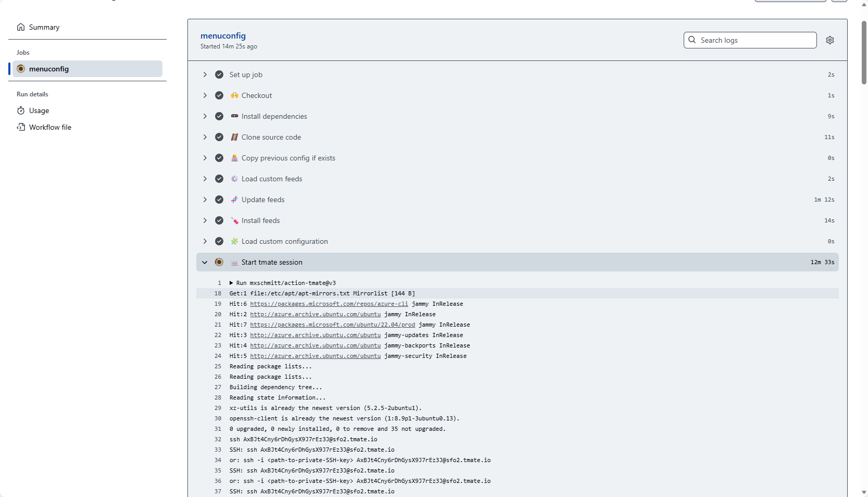
Task: Expand the Run mxschmitt/action-tmate@v3 log group
Action: [x=231, y=283]
